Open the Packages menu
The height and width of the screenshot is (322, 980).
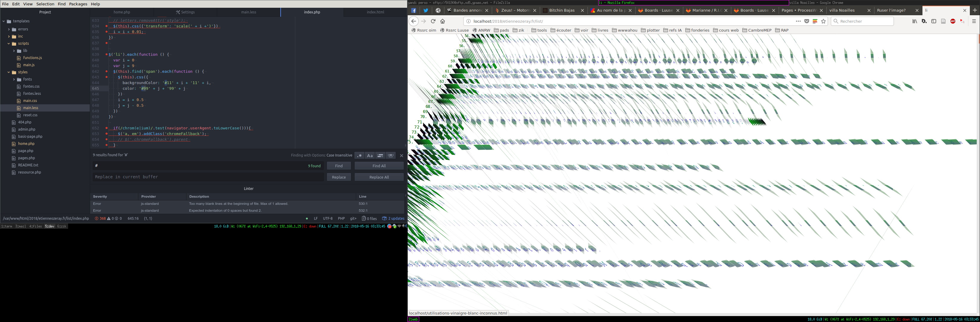(x=78, y=4)
